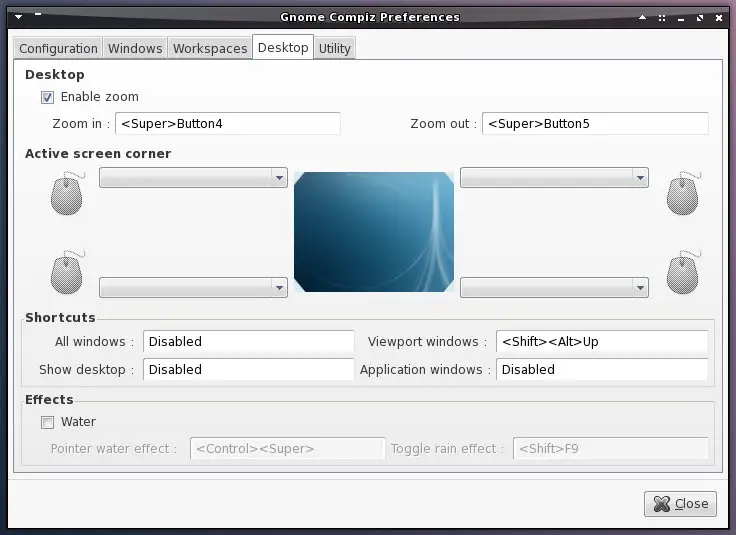This screenshot has height=535, width=736.
Task: Click the Zoom in shortcut field
Action: click(x=228, y=123)
